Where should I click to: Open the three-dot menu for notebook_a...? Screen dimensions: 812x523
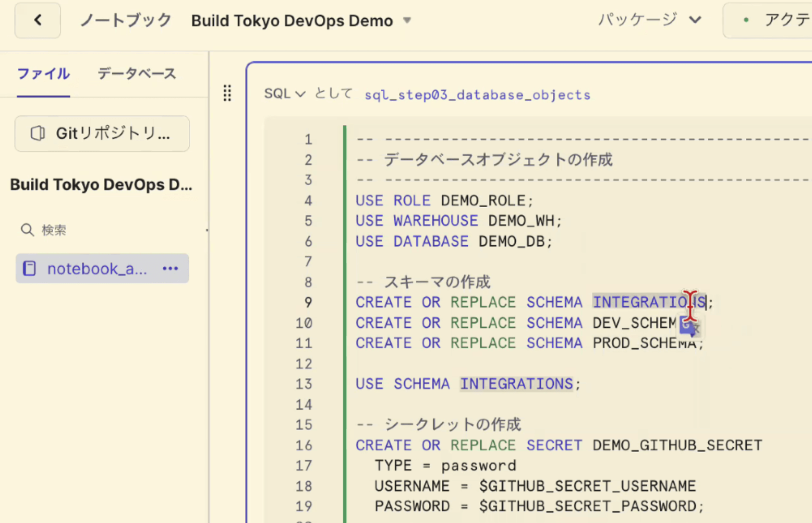pyautogui.click(x=171, y=268)
